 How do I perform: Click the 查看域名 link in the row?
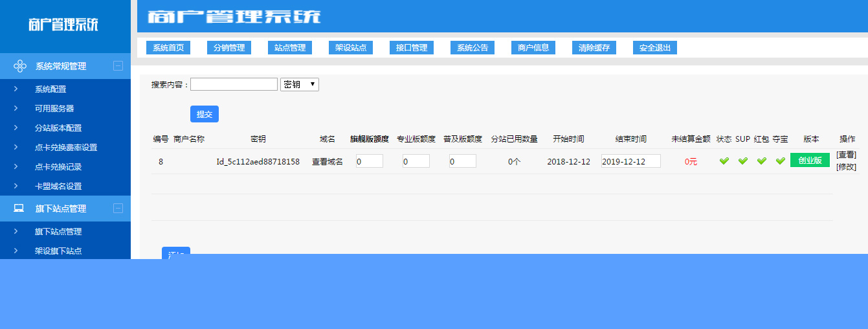[327, 161]
